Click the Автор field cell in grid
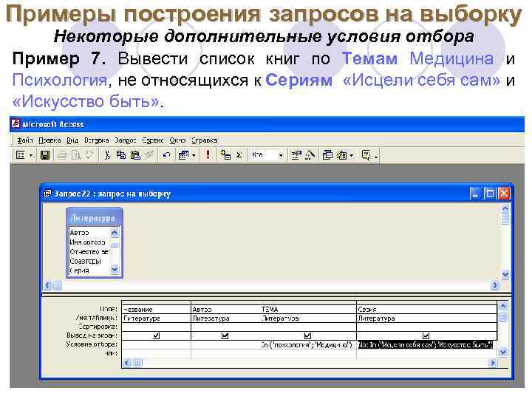This screenshot has height=399, width=532. (x=225, y=309)
